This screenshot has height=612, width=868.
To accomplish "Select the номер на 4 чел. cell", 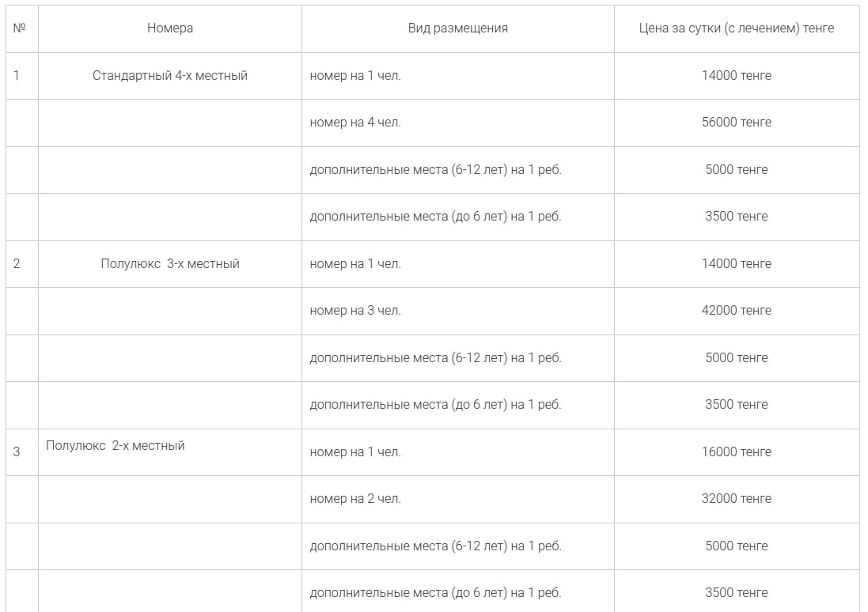I will [458, 123].
